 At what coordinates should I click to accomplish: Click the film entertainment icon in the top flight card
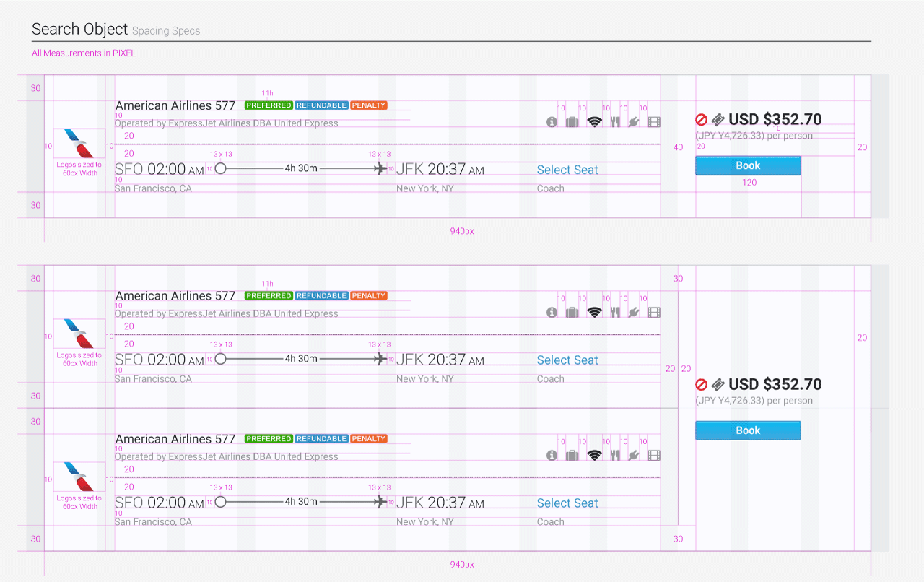click(653, 122)
